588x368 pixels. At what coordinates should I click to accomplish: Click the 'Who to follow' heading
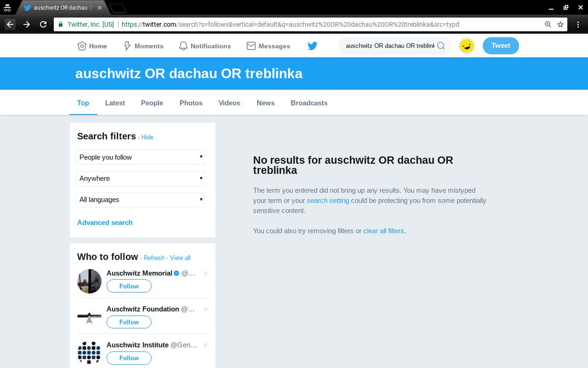click(107, 257)
